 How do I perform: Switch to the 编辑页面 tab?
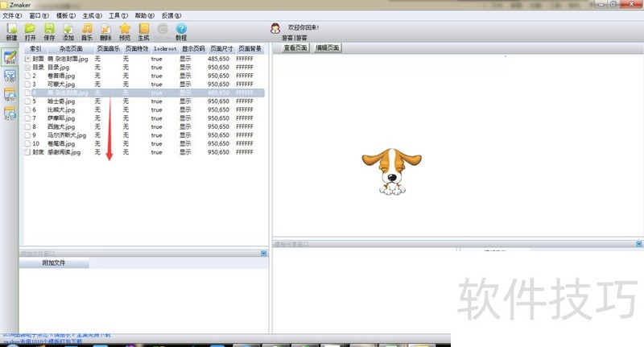point(328,48)
